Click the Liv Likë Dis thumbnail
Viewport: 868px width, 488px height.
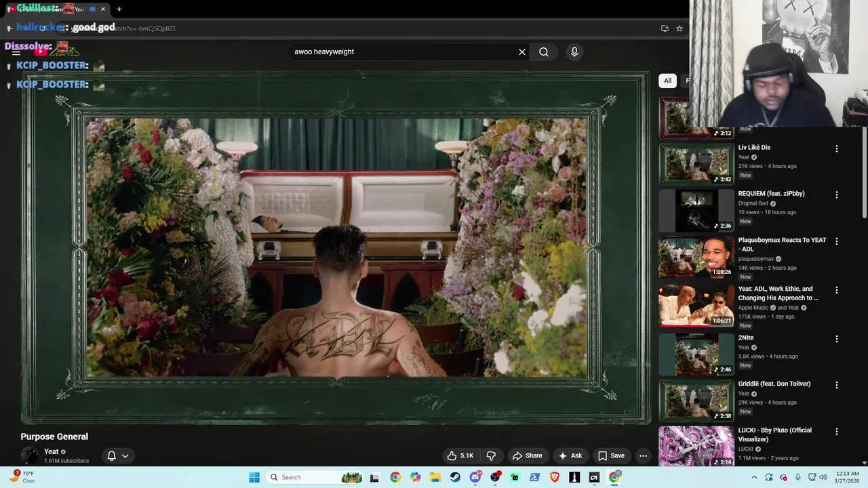(696, 164)
